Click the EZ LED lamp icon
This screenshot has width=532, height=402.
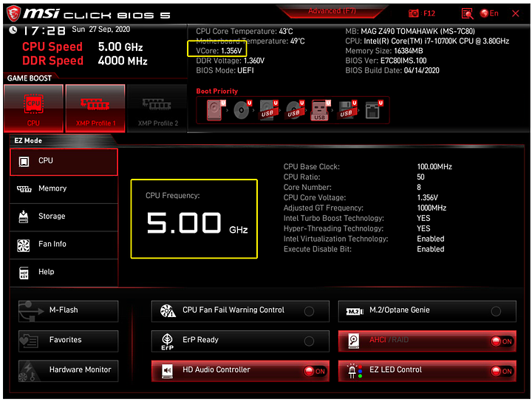tap(354, 371)
